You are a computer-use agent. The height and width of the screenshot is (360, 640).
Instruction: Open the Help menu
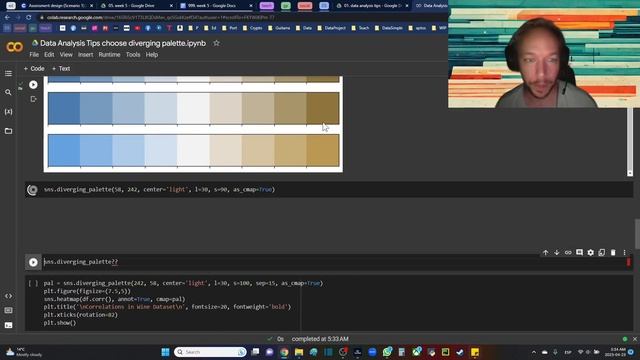(x=152, y=55)
